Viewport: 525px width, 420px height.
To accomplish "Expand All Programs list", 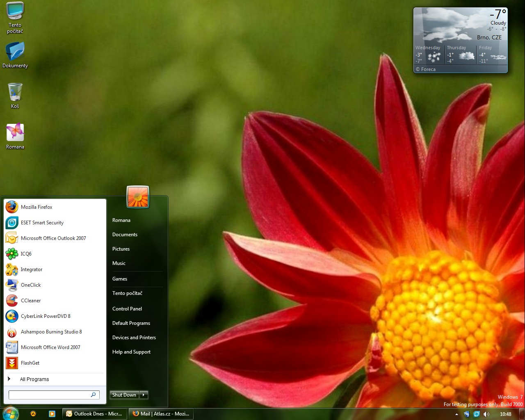I will (x=34, y=379).
